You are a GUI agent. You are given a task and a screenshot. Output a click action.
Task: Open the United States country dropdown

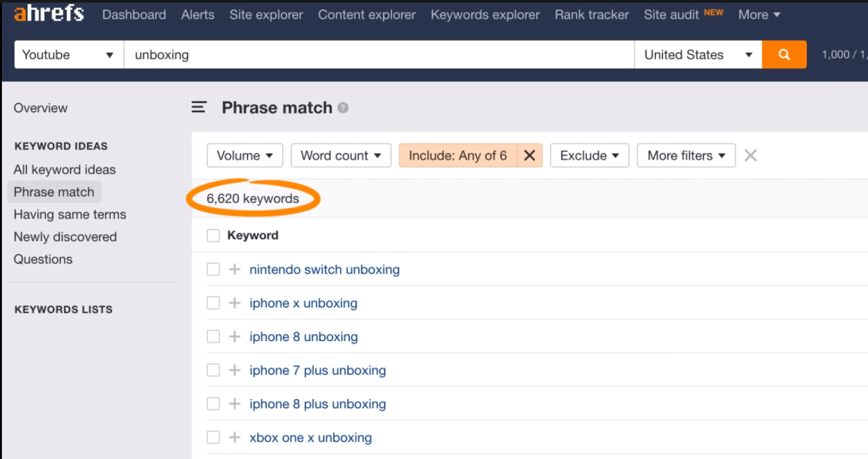tap(699, 55)
